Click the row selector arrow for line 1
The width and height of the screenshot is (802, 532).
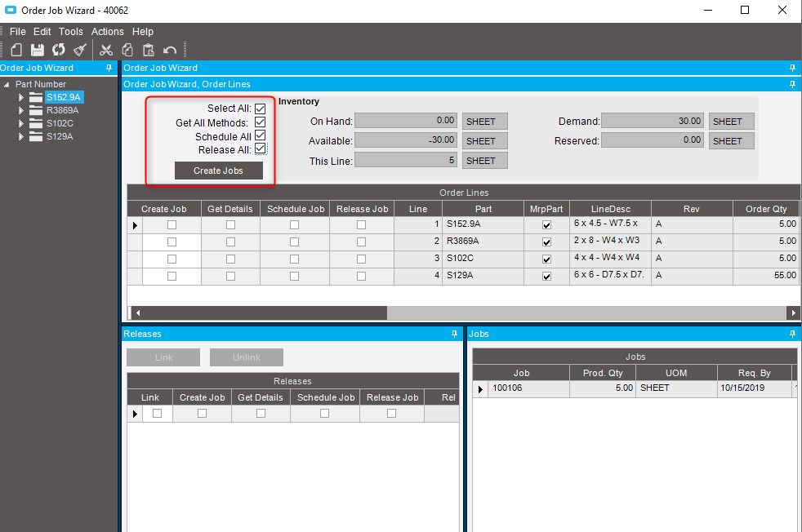coord(135,225)
